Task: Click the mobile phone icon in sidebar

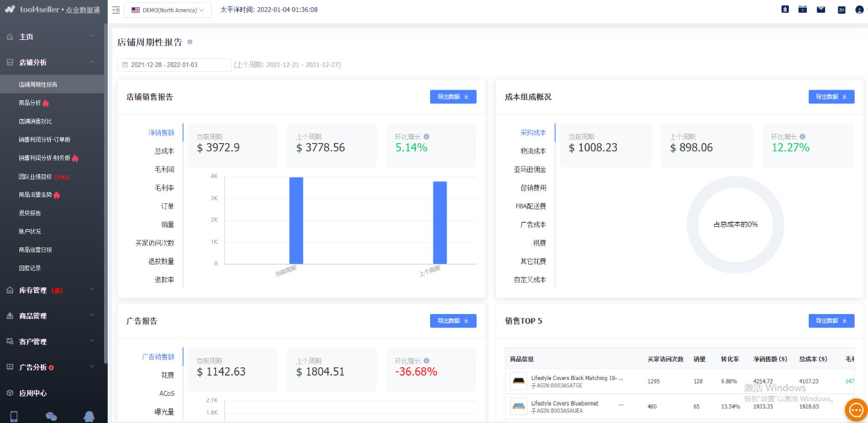Action: [14, 416]
